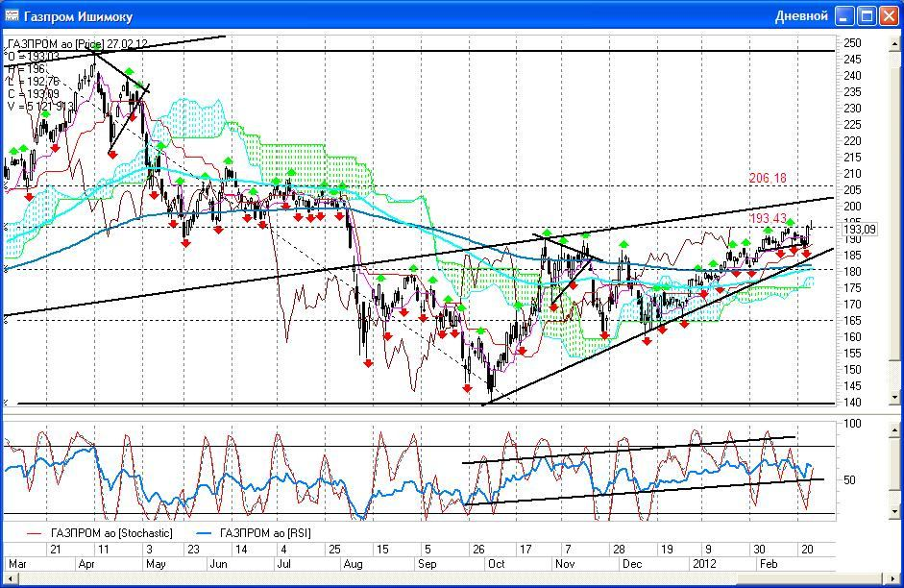
Task: Click the indicator scale up arrow near 100
Action: point(894,430)
